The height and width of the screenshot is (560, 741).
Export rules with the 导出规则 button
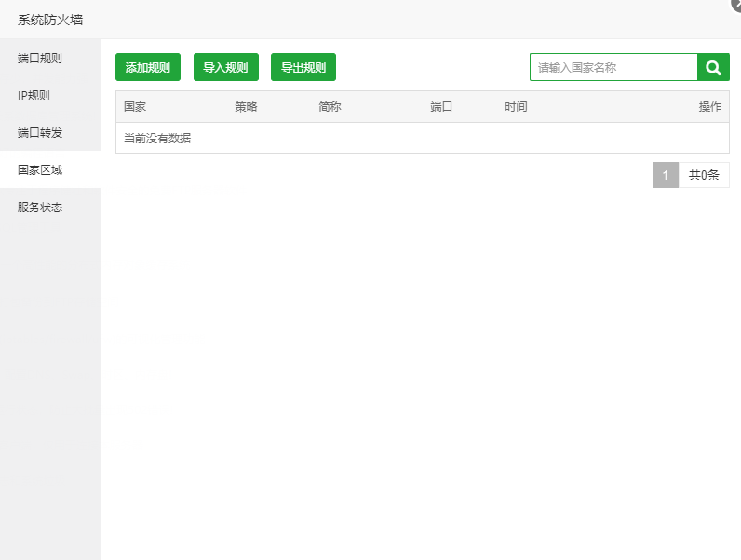click(x=303, y=67)
